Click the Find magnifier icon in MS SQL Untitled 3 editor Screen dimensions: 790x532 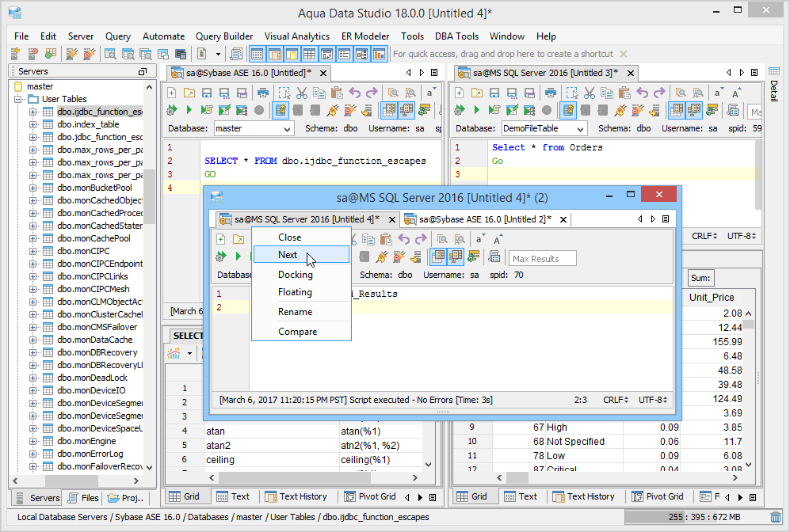681,93
